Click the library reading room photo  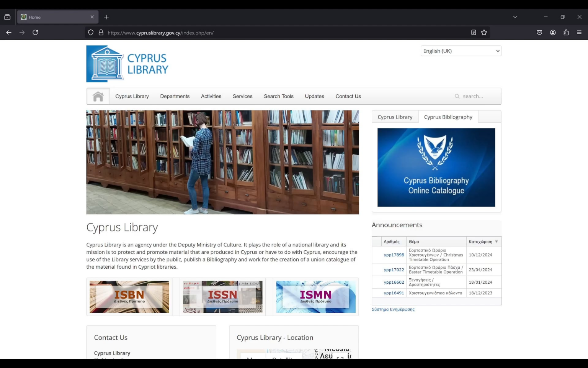(223, 162)
